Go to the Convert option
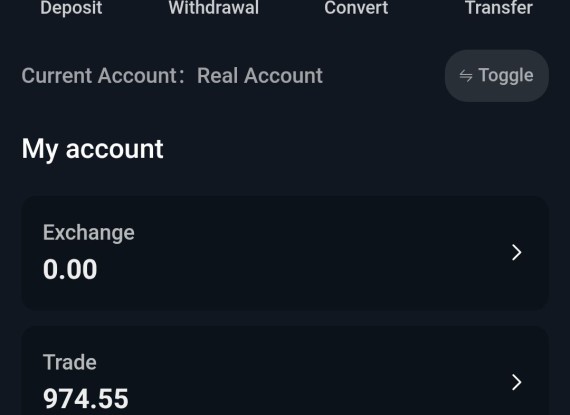The height and width of the screenshot is (415, 570). [356, 8]
